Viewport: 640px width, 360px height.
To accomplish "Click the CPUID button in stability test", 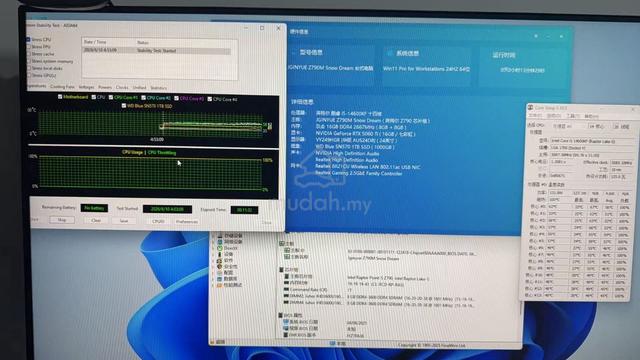I will pos(158,221).
